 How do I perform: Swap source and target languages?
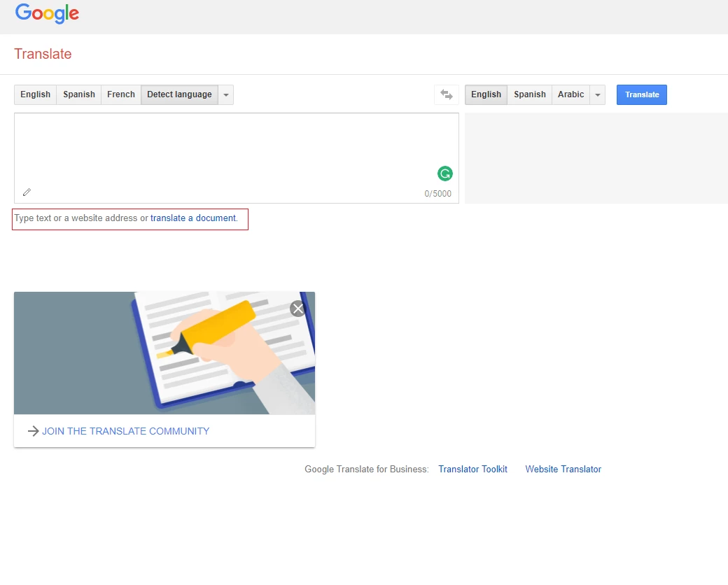pos(447,94)
